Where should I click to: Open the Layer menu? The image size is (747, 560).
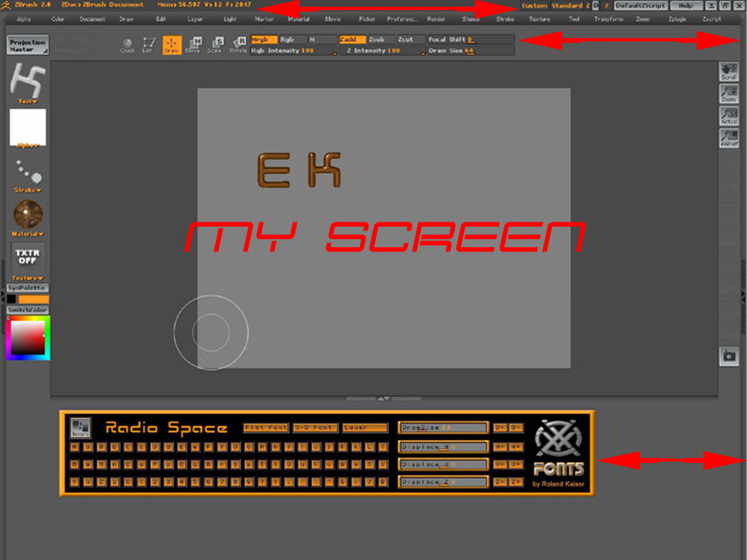(195, 19)
